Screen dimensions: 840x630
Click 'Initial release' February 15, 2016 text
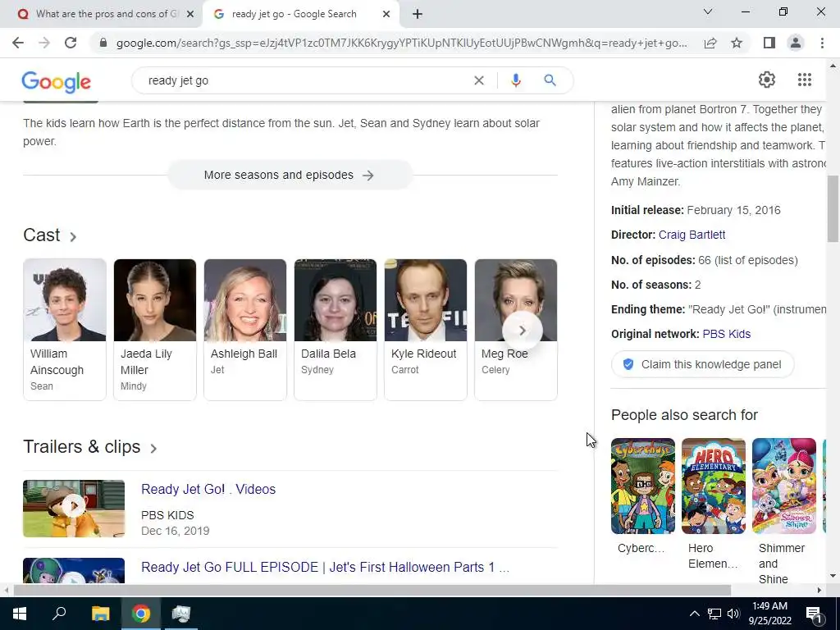coord(696,210)
